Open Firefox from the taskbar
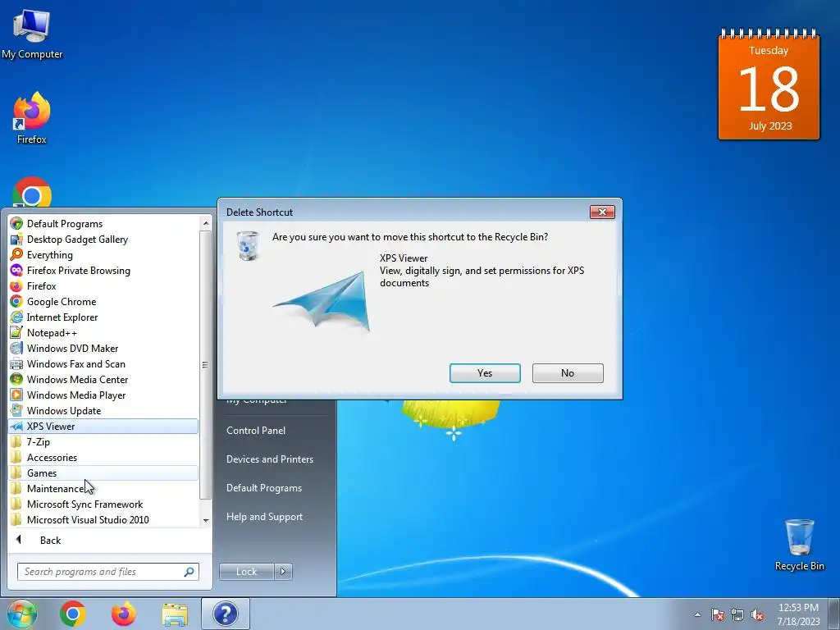840x630 pixels. tap(123, 614)
